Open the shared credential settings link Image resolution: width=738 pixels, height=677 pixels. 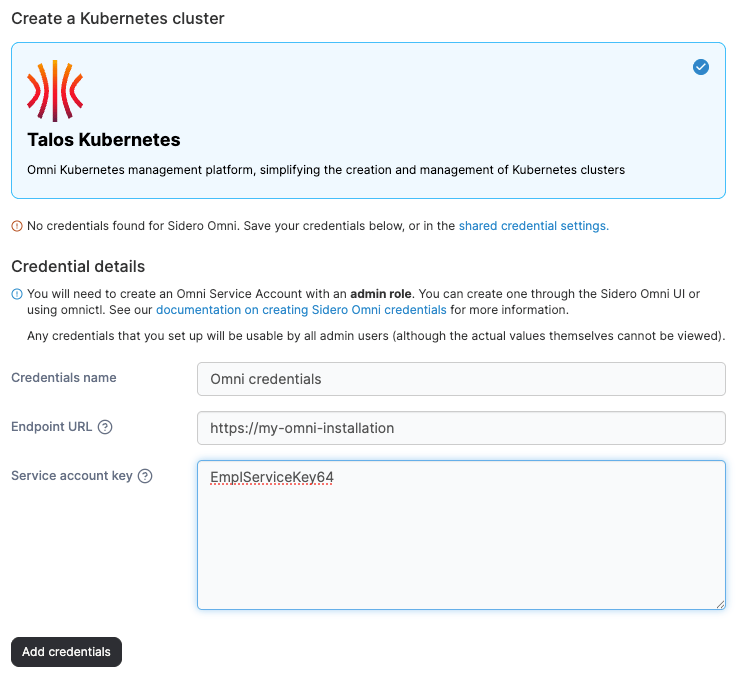[x=534, y=226]
